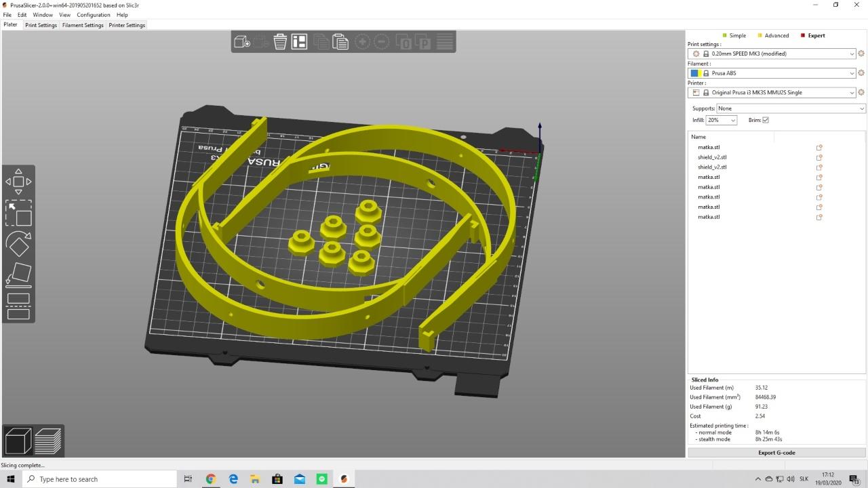Click the Delete all trash icon

click(x=280, y=42)
